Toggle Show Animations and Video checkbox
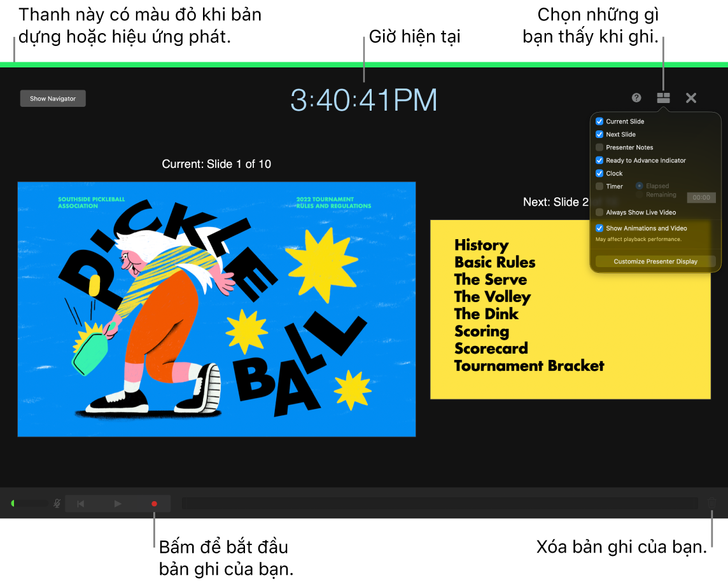This screenshot has height=587, width=728. coord(599,228)
